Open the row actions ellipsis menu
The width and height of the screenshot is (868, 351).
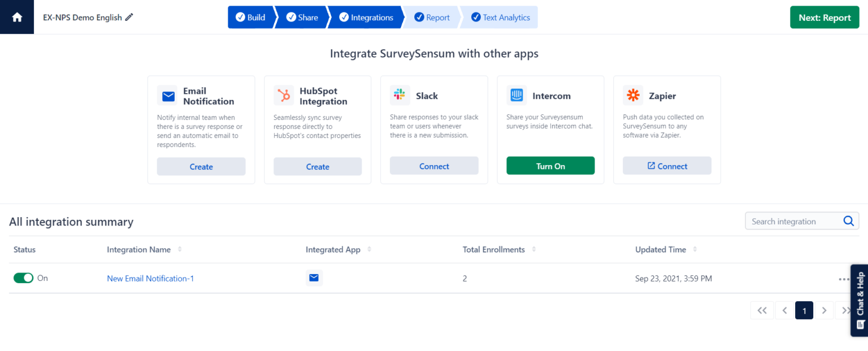point(843,279)
